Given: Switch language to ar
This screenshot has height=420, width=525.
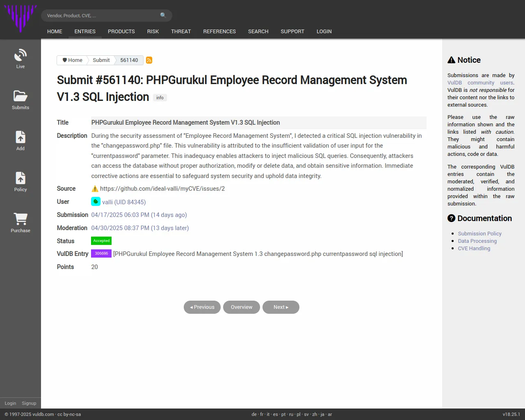Looking at the screenshot, I should [330, 414].
